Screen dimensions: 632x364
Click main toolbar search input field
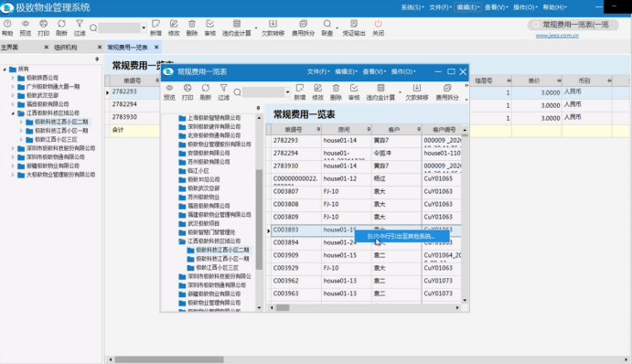click(x=119, y=27)
